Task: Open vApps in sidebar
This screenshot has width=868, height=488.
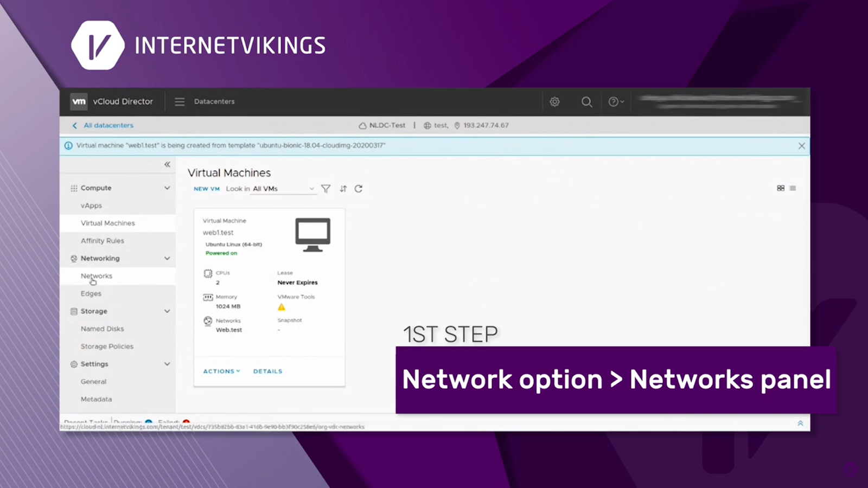Action: pos(91,206)
